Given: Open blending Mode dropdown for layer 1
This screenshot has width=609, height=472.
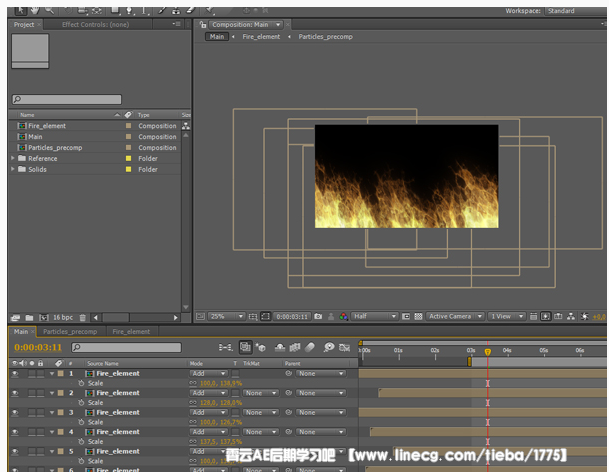Looking at the screenshot, I should pyautogui.click(x=208, y=373).
